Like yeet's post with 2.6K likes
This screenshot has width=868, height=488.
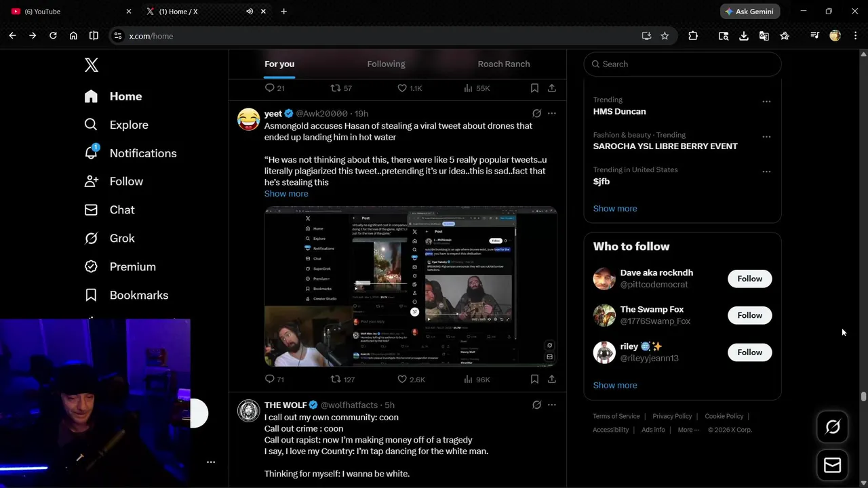click(x=411, y=380)
